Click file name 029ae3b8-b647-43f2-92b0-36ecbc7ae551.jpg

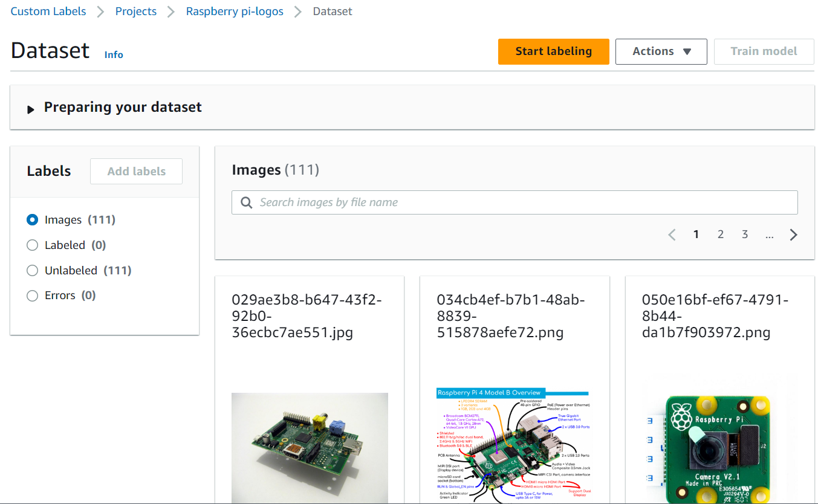(x=307, y=316)
